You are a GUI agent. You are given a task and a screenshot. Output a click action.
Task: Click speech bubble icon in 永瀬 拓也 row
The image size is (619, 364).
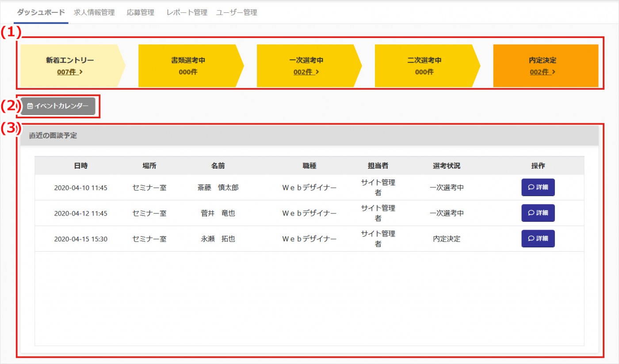(x=531, y=239)
